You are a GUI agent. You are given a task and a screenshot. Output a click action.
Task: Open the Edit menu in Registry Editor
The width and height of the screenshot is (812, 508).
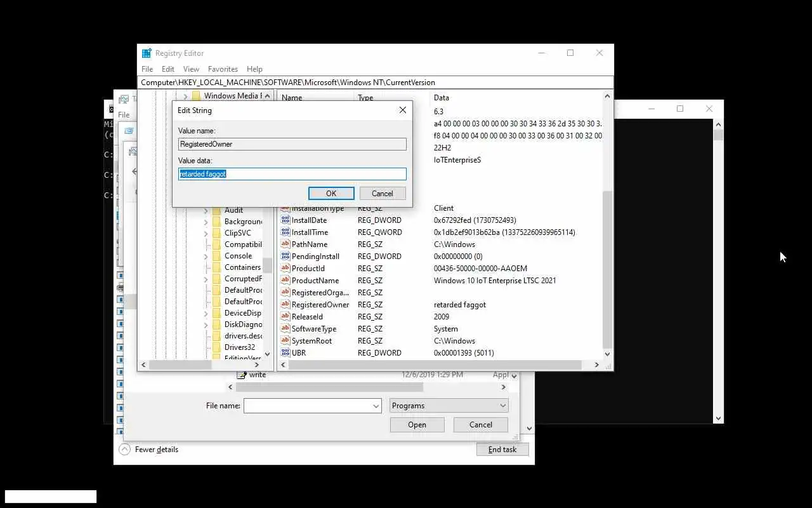168,69
